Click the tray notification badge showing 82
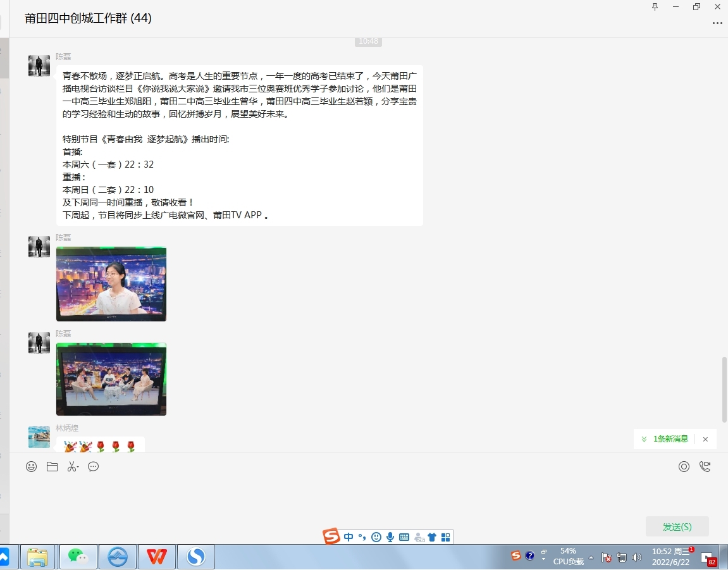Screen dimensions: 728x570 708,558
